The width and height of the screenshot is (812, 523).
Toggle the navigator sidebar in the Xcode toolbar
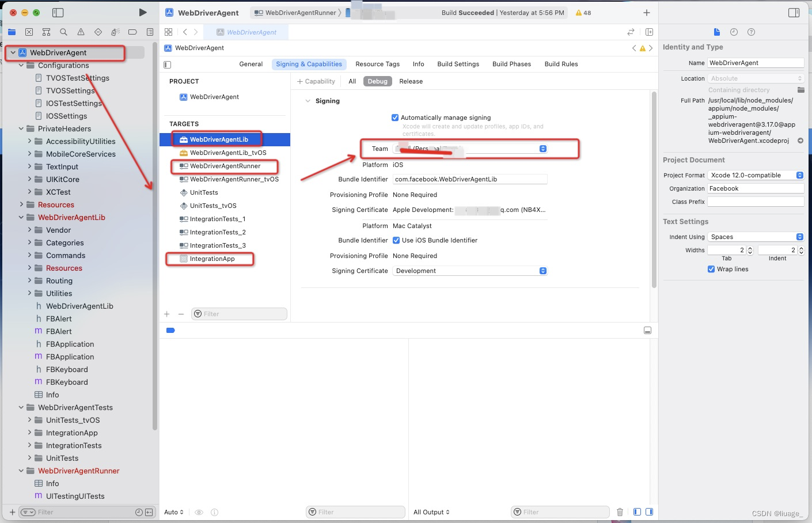coord(58,12)
